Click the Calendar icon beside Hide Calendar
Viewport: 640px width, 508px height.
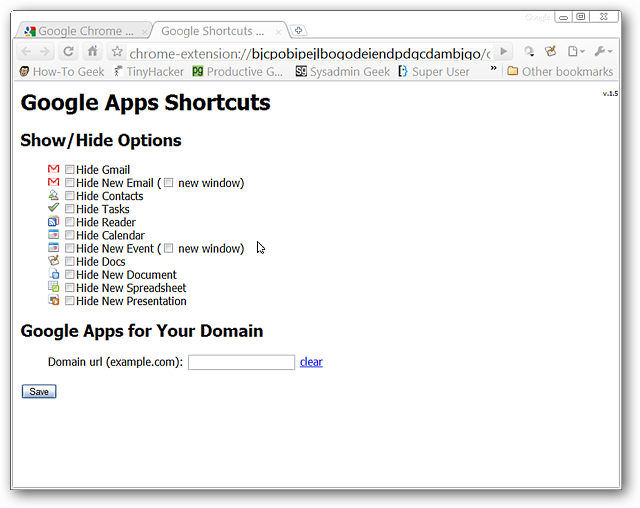(x=53, y=234)
